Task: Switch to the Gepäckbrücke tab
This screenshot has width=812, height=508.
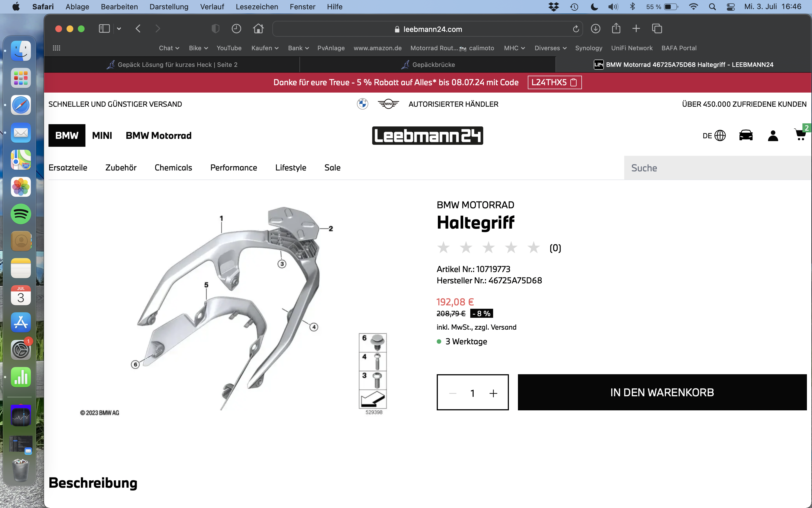Action: click(x=427, y=65)
